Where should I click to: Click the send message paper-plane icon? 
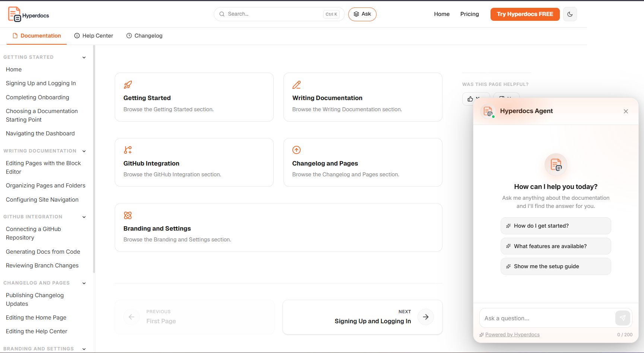click(622, 318)
